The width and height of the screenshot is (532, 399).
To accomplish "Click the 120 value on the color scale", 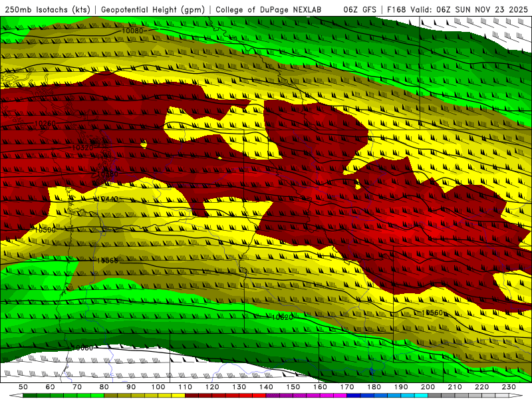I will click(x=212, y=387).
